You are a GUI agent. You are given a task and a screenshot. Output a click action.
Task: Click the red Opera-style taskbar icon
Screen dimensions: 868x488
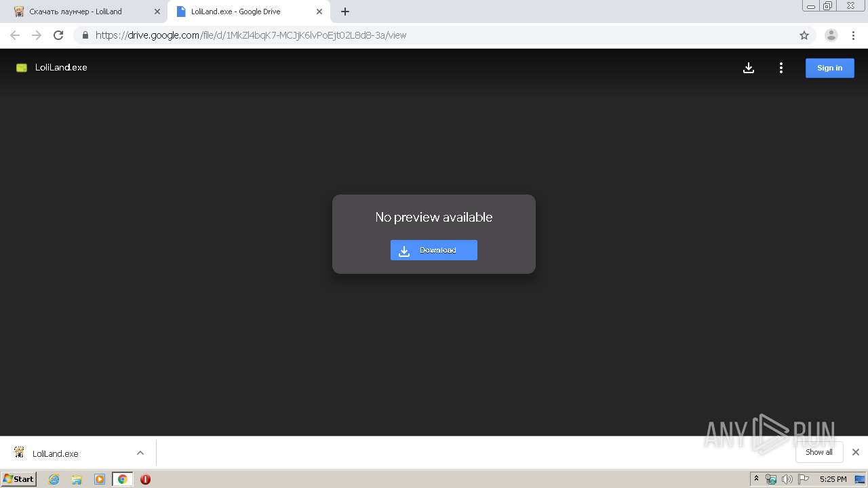(x=145, y=479)
